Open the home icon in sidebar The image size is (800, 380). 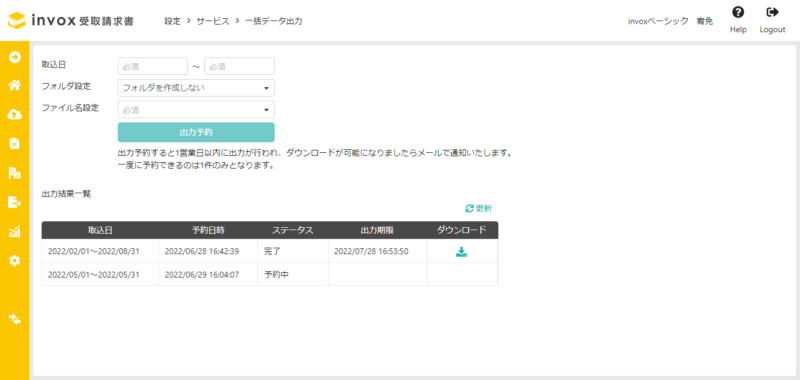click(15, 85)
